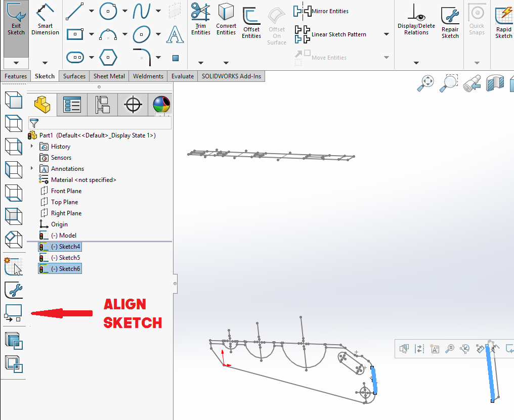
Task: Click Zoom to Area magnifier icon
Action: (448, 83)
